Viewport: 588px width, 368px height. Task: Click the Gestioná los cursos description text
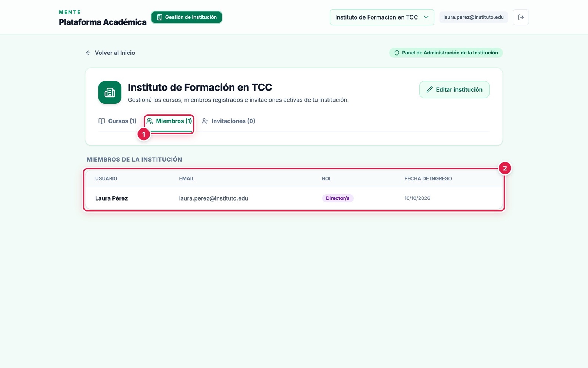[238, 100]
